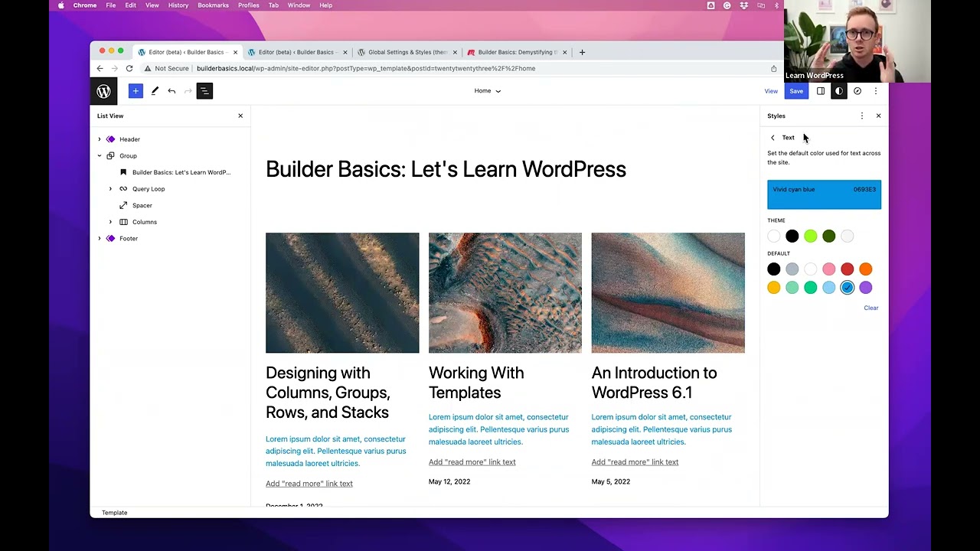Click the Vivid cyan blue color preview
Screen dimensions: 980x551
click(x=825, y=194)
